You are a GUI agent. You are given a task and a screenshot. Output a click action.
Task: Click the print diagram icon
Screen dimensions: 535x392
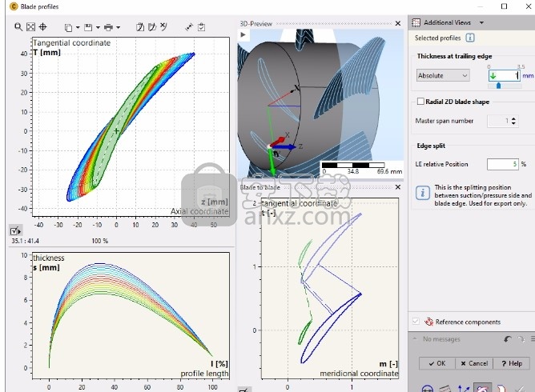pyautogui.click(x=108, y=27)
